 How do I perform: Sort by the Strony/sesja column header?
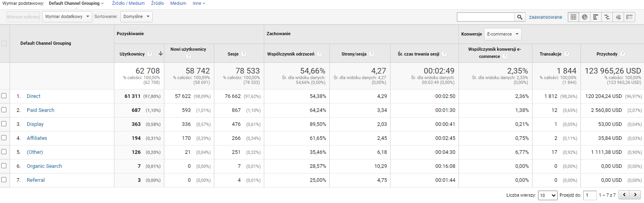click(354, 54)
